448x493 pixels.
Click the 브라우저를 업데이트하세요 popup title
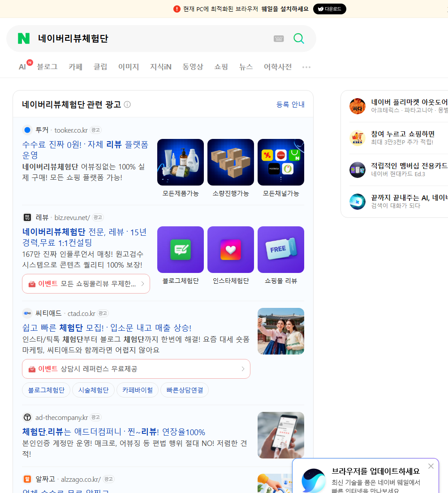click(x=376, y=471)
